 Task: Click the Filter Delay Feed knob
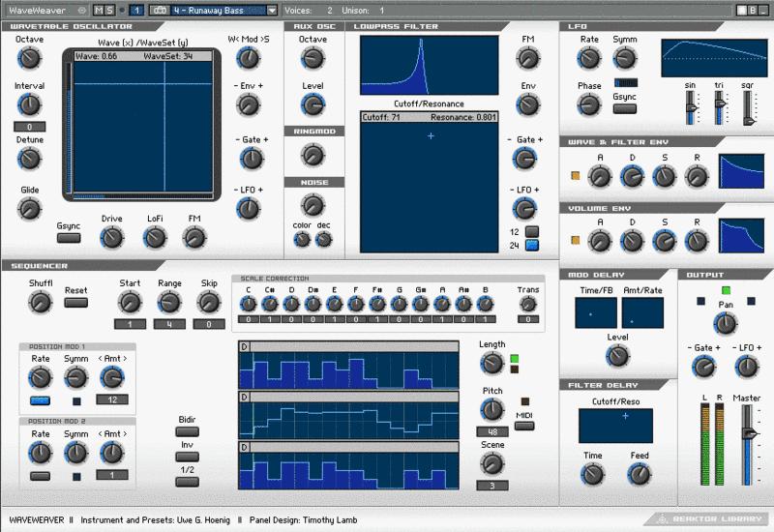(x=640, y=474)
